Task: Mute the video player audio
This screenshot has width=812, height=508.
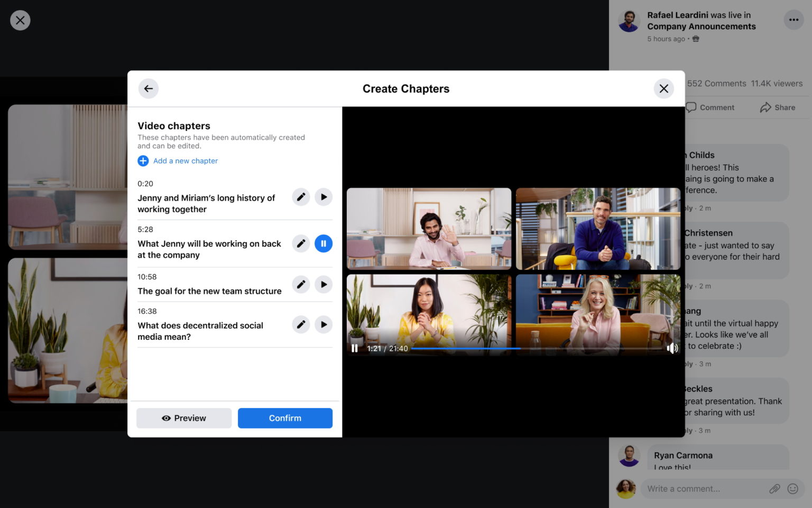Action: [x=672, y=348]
